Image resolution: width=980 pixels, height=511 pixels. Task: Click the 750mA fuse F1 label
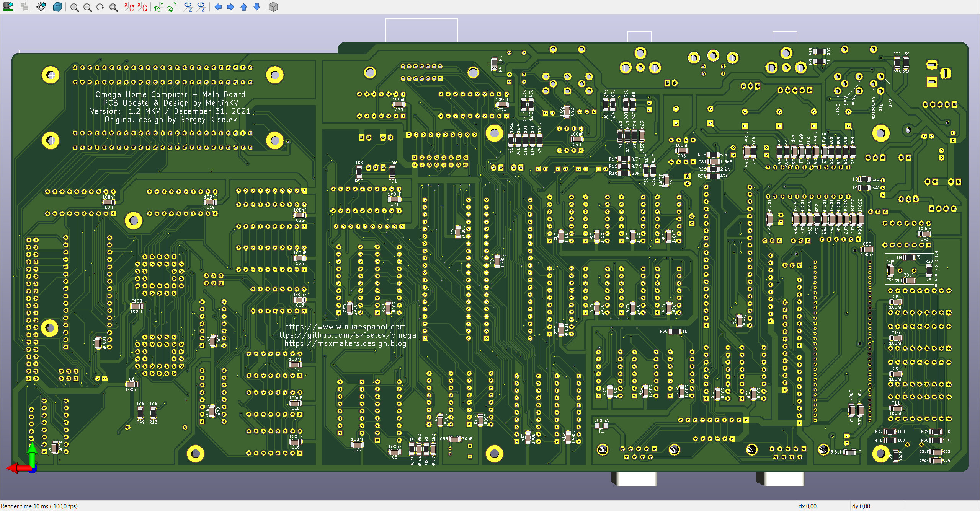[x=601, y=425]
